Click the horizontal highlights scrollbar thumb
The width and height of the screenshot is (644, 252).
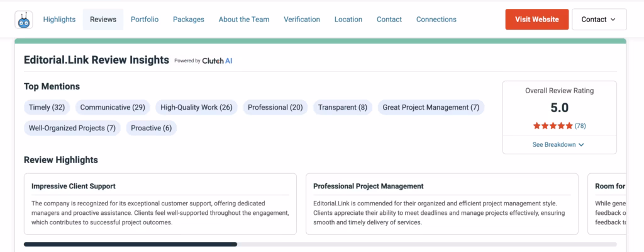(x=130, y=244)
